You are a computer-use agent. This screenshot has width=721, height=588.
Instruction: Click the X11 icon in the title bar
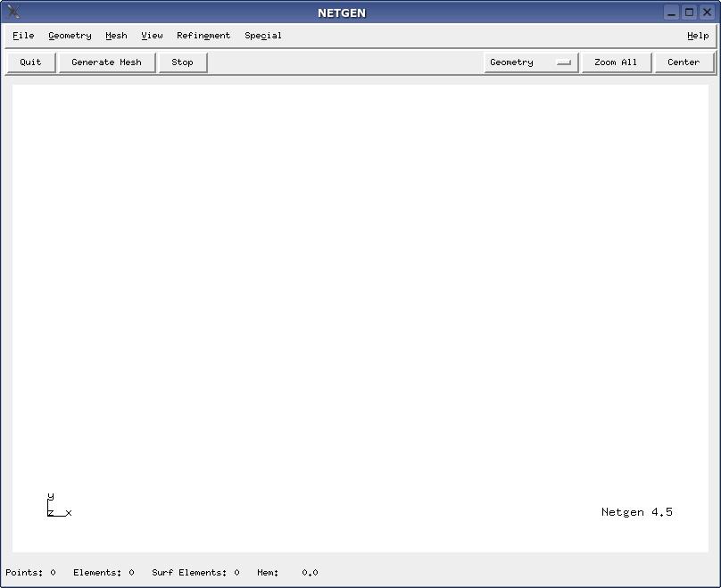[x=13, y=12]
